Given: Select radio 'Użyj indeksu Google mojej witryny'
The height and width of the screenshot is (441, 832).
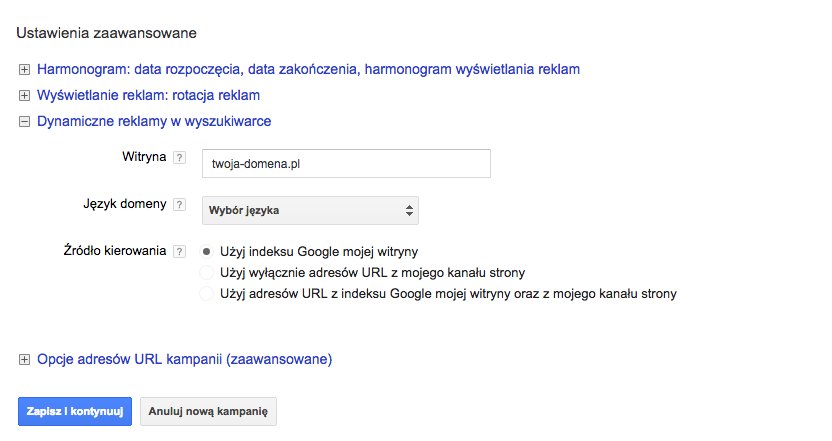Looking at the screenshot, I should point(207,251).
